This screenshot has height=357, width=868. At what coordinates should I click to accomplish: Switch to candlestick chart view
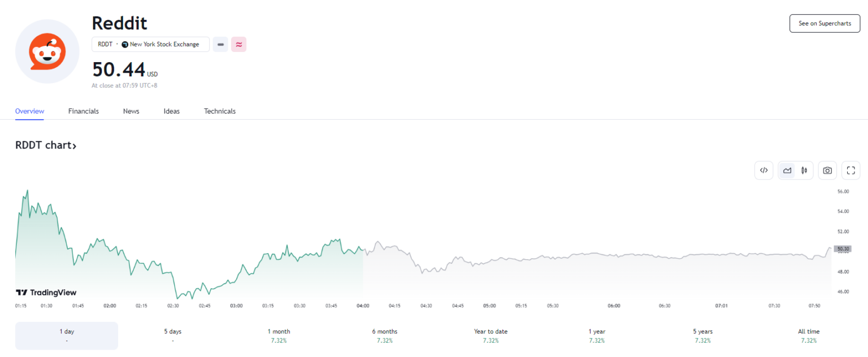[804, 170]
